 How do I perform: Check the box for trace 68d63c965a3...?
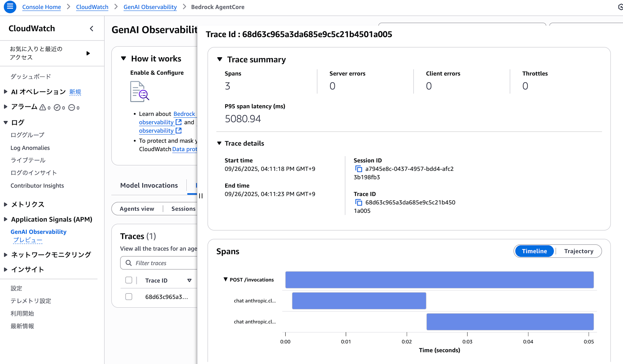click(129, 297)
